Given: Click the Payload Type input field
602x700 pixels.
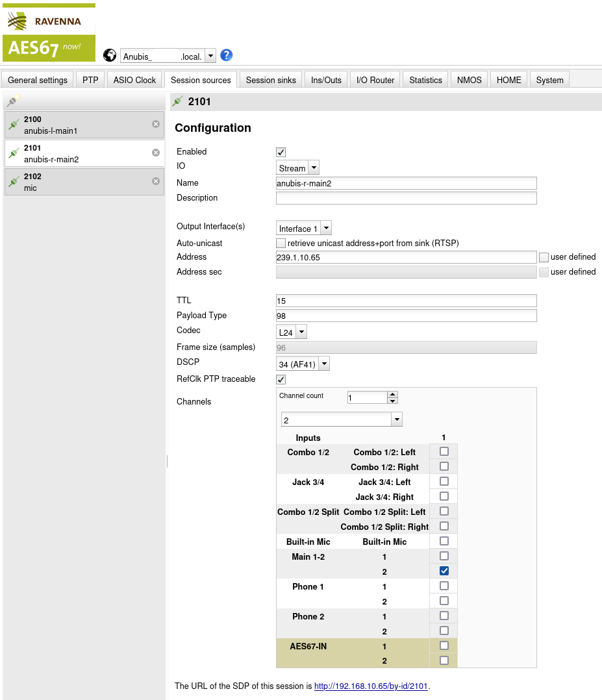Looking at the screenshot, I should (x=407, y=316).
